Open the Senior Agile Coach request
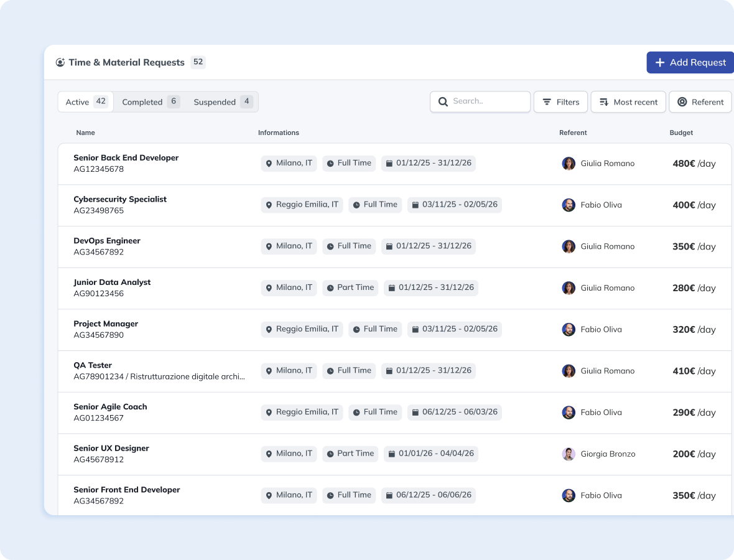The width and height of the screenshot is (734, 560). click(110, 407)
